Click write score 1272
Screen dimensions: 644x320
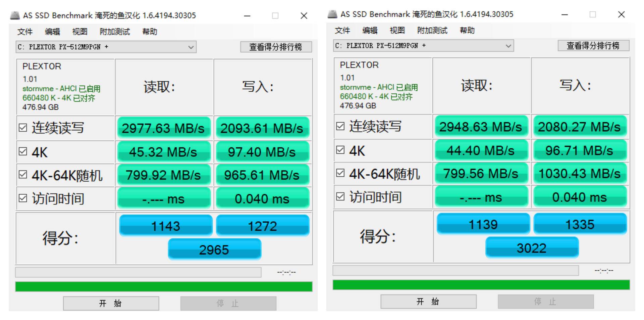[263, 226]
